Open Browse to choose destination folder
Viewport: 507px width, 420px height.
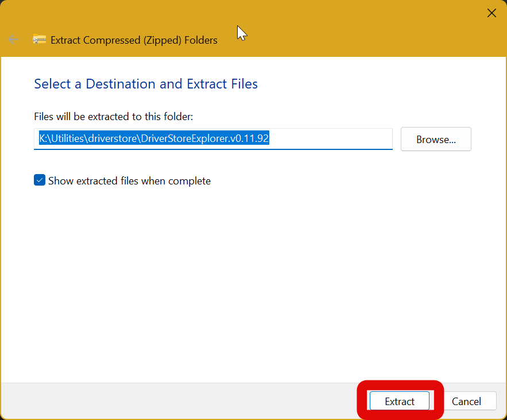tap(436, 139)
